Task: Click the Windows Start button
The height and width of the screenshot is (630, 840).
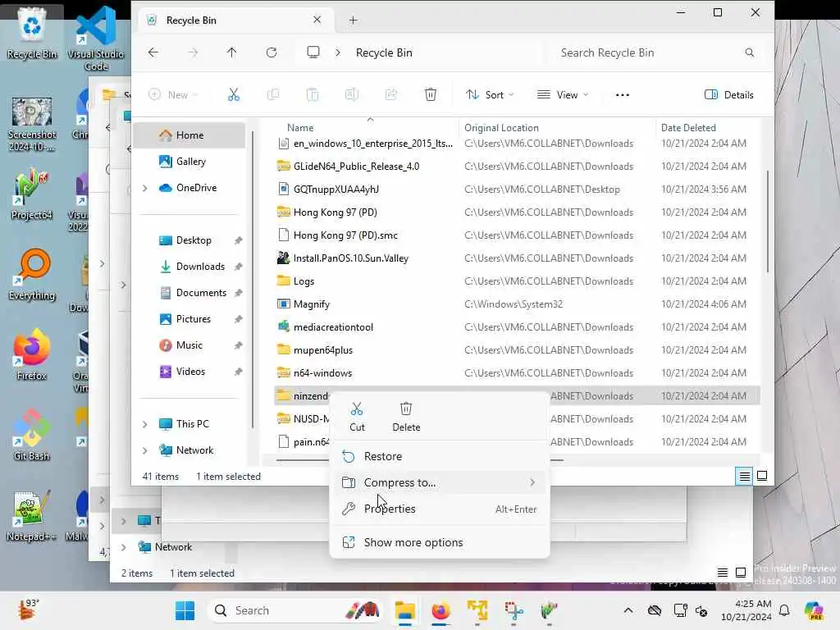Action: tap(185, 610)
